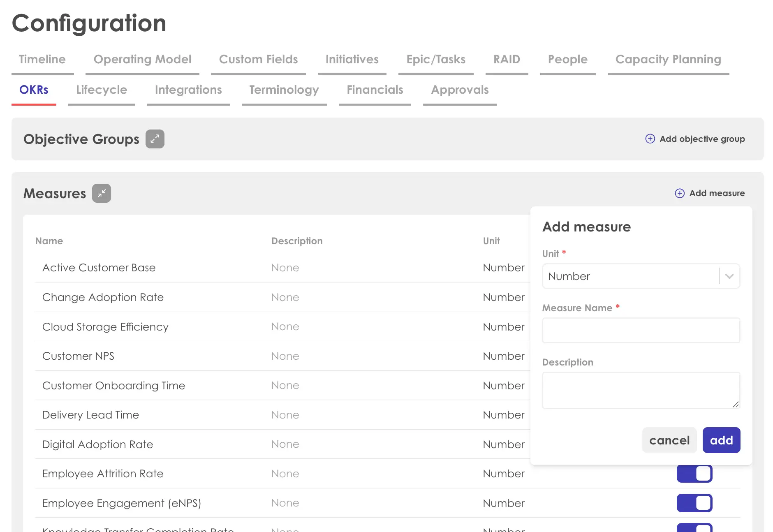Collapse the Measures section icon

[102, 193]
